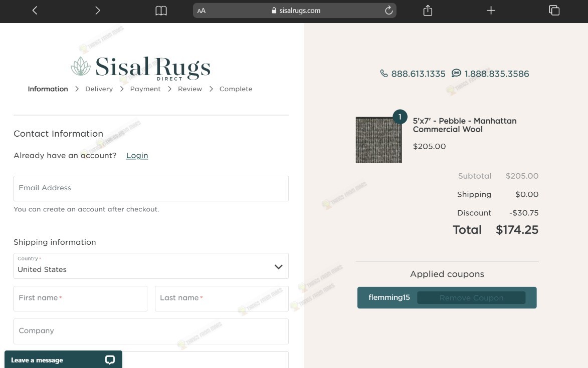
Task: Click 'You can create an account after checkout.'
Action: [86, 209]
